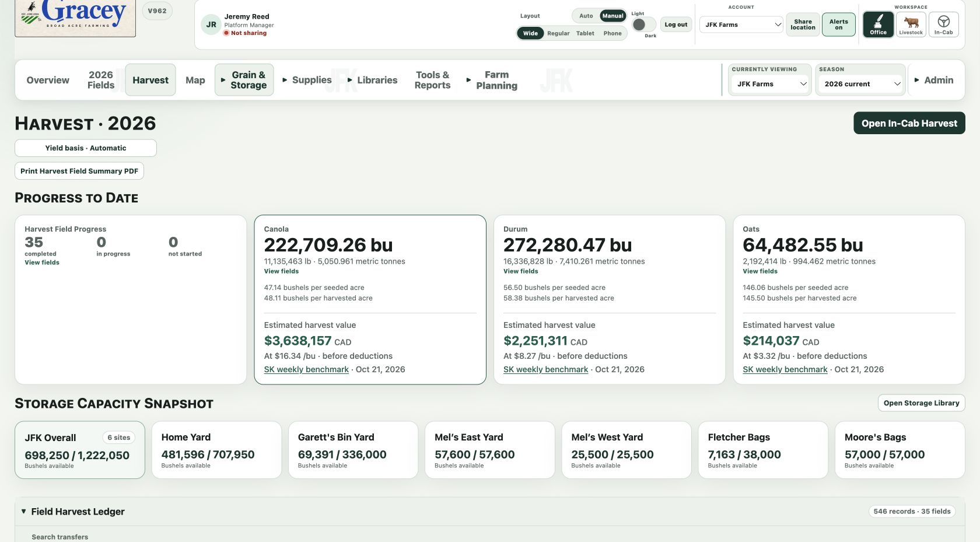This screenshot has width=980, height=542.
Task: View completed harvest fields
Action: click(42, 263)
